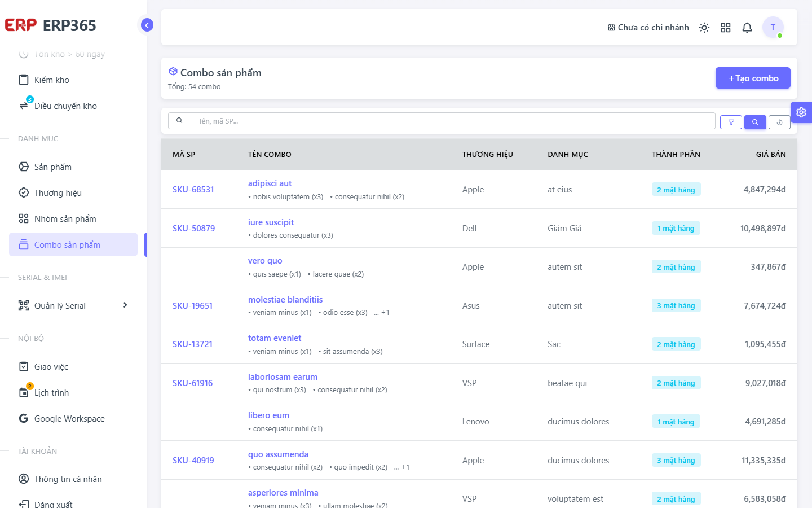Click the Tạo combo button
812x508 pixels.
[x=753, y=78]
